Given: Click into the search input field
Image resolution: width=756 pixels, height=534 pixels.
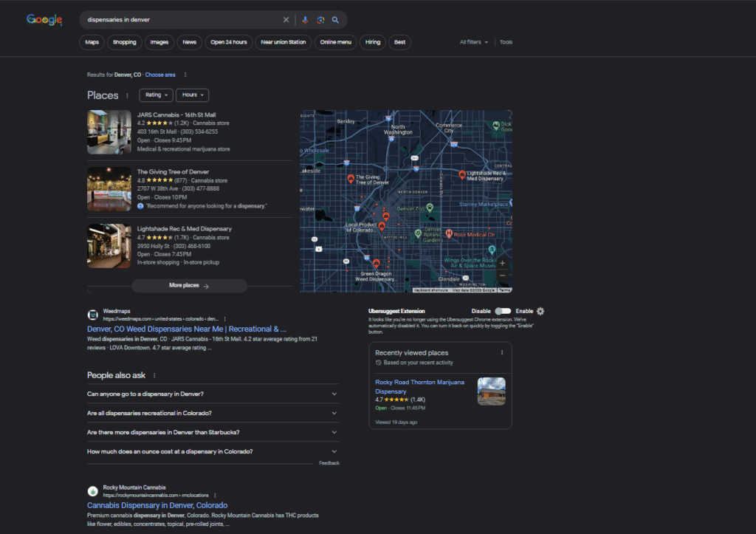Looking at the screenshot, I should click(x=183, y=20).
